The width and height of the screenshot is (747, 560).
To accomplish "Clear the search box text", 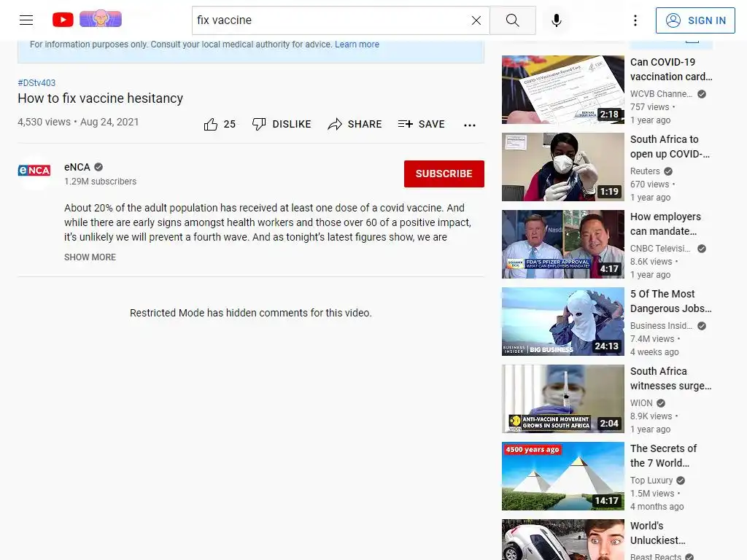I will coord(476,20).
